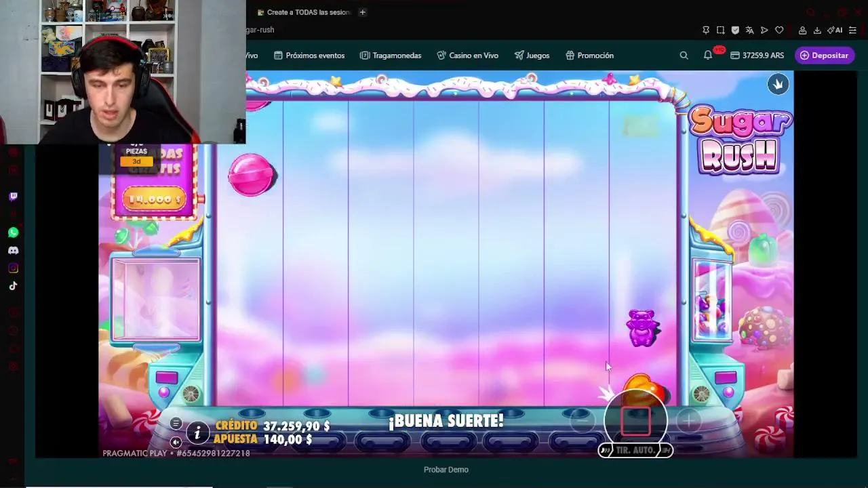The height and width of the screenshot is (488, 868).
Task: Increase the bet with plus button
Action: [x=688, y=421]
